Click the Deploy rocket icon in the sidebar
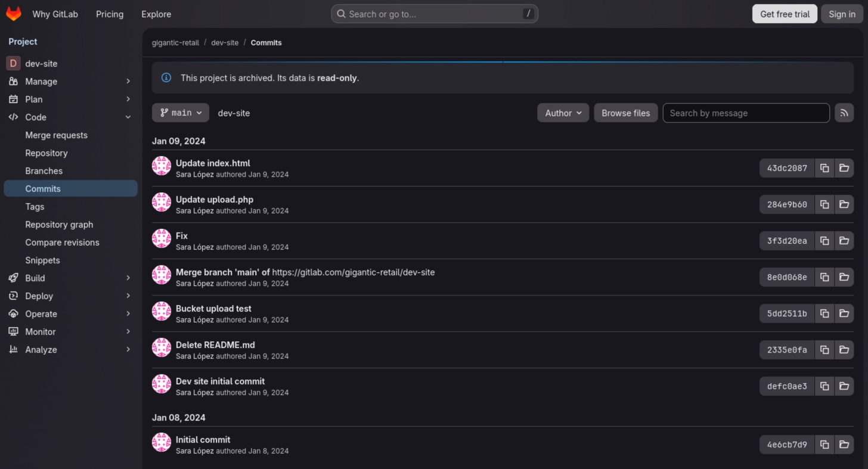 [13, 296]
